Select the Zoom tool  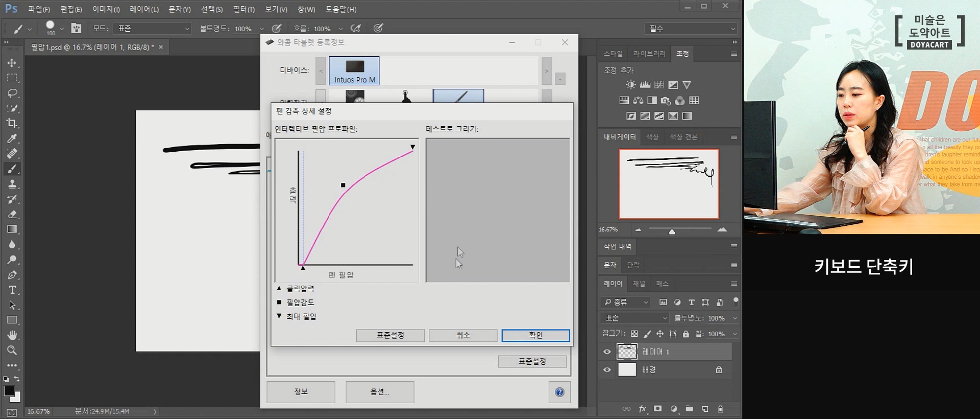pyautogui.click(x=12, y=350)
